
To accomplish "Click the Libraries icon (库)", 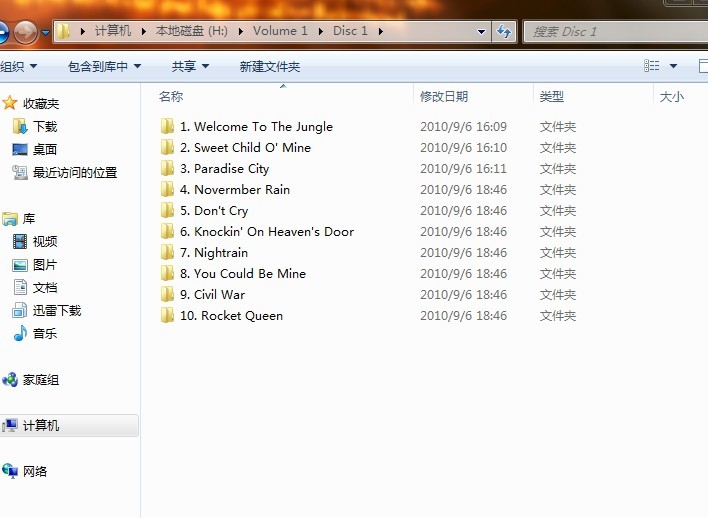I will (9, 219).
